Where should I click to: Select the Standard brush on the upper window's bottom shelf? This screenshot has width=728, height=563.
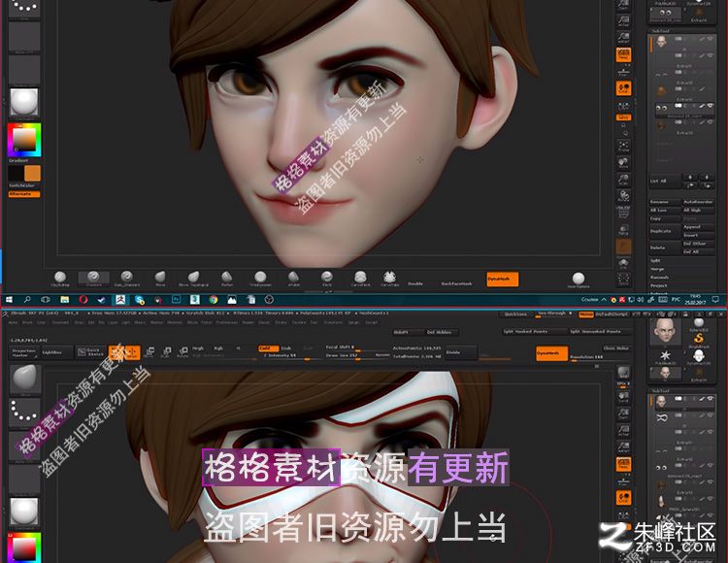[93, 279]
